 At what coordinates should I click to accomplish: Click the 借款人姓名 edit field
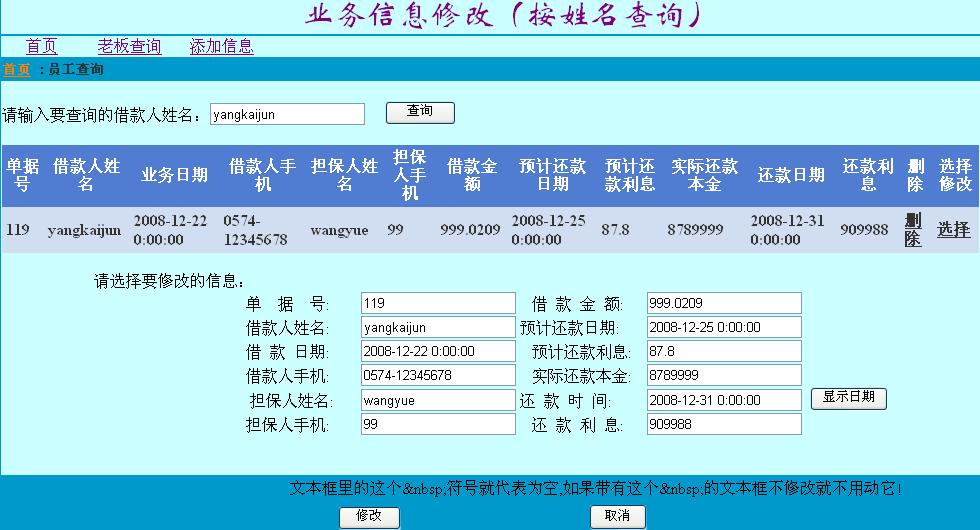[437, 327]
